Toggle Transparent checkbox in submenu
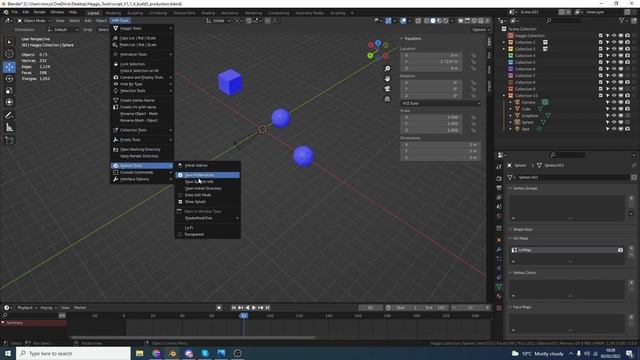 180,234
